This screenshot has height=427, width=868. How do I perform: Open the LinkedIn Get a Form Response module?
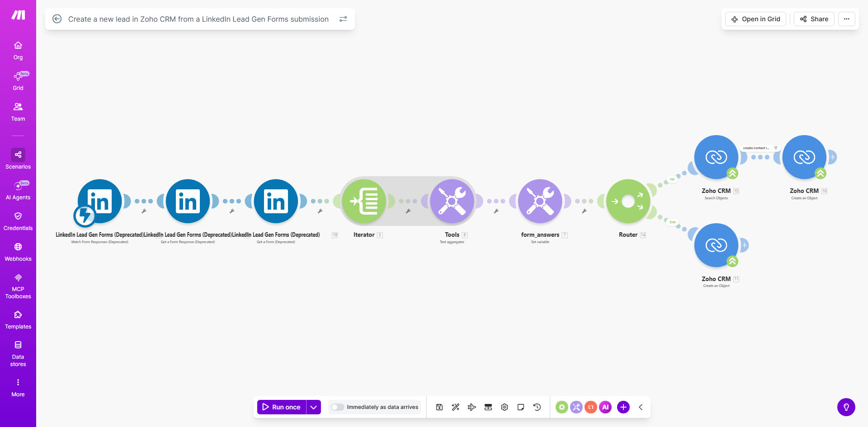tap(188, 201)
